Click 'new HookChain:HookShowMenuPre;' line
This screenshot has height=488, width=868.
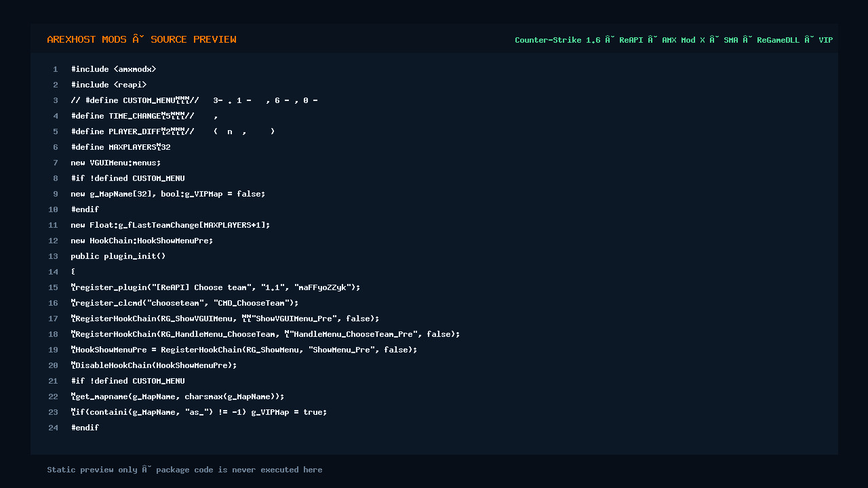tap(142, 241)
